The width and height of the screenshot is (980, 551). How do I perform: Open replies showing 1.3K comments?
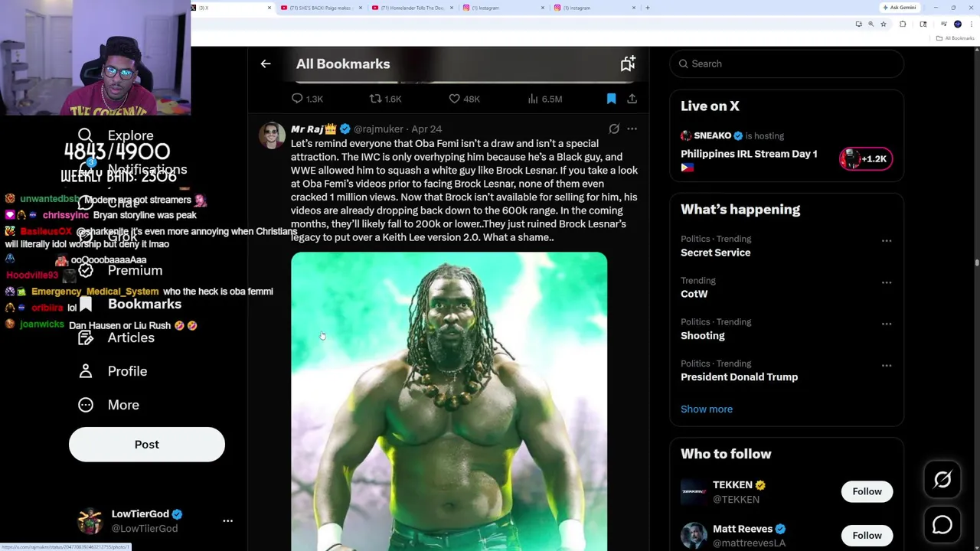tap(307, 99)
